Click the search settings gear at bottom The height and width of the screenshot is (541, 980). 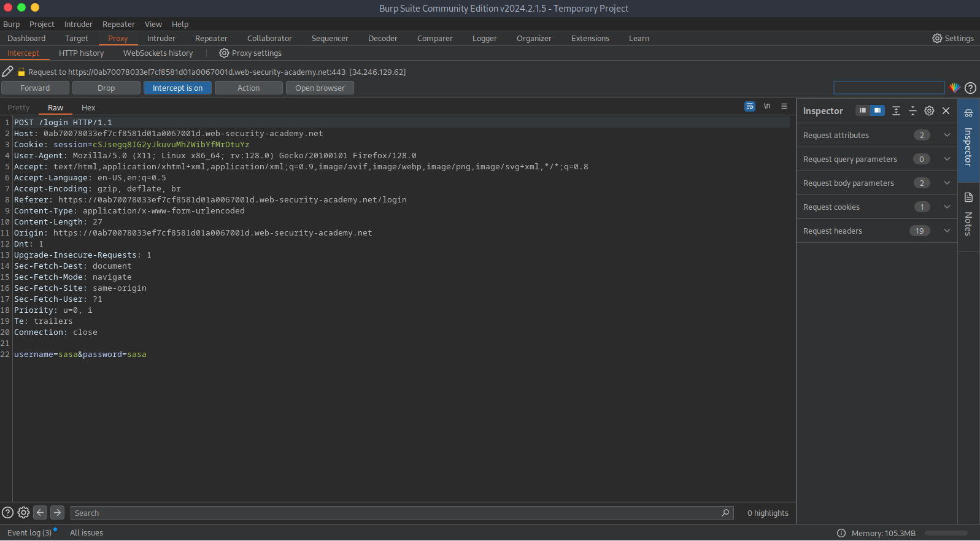click(x=23, y=513)
